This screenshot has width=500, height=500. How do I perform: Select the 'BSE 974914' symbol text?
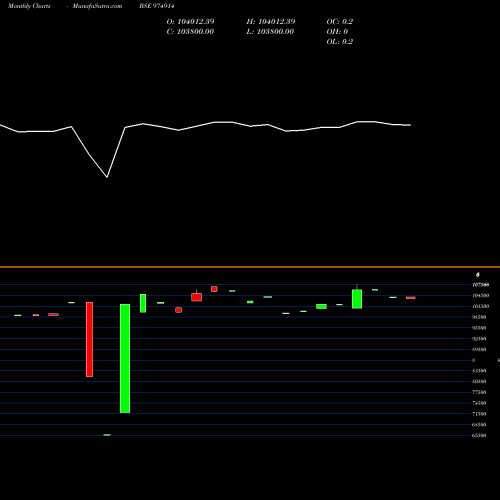[157, 6]
